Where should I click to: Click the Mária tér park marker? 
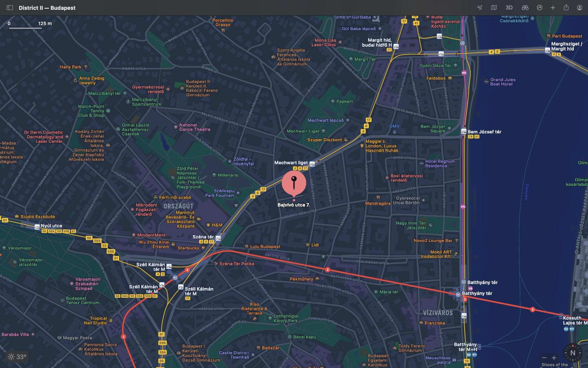pyautogui.click(x=376, y=292)
